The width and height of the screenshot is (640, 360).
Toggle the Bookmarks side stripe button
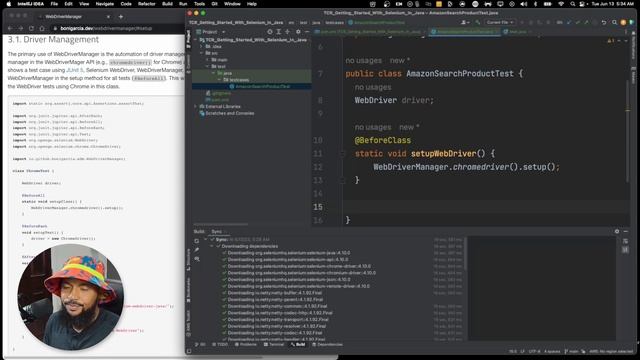(x=188, y=290)
